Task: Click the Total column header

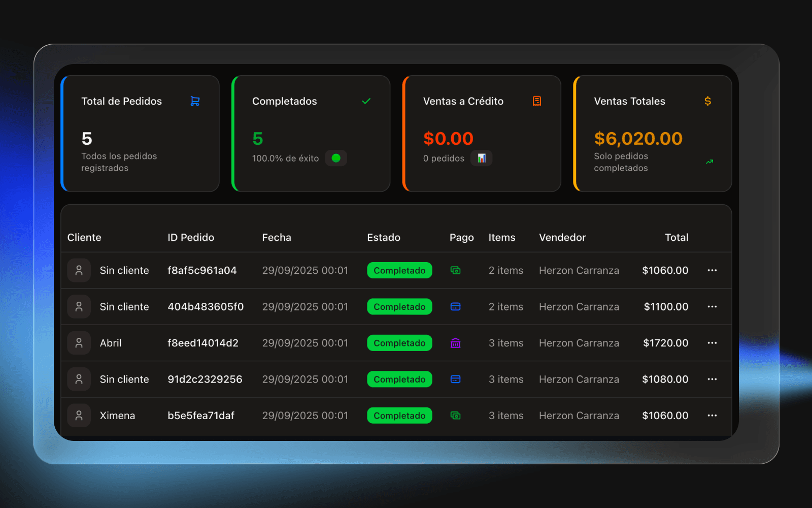Action: (676, 237)
